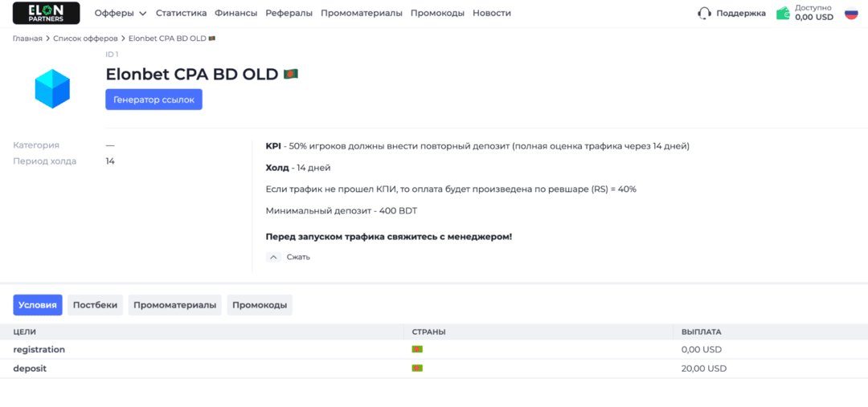
Task: Click the СТРАНЫ column header
Action: 429,332
